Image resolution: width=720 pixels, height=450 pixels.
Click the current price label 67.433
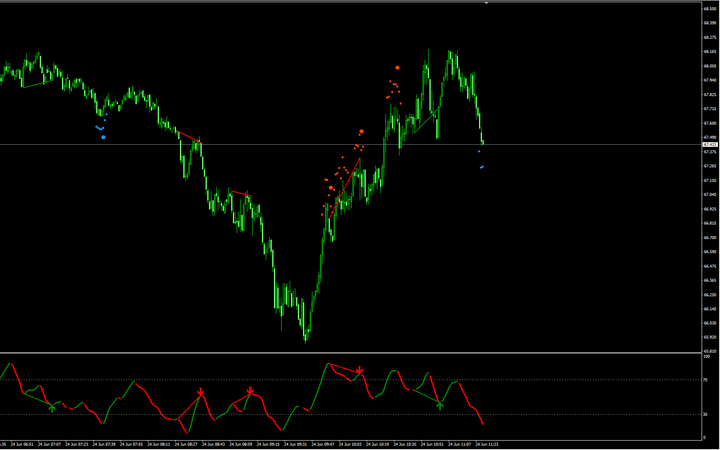pyautogui.click(x=711, y=145)
